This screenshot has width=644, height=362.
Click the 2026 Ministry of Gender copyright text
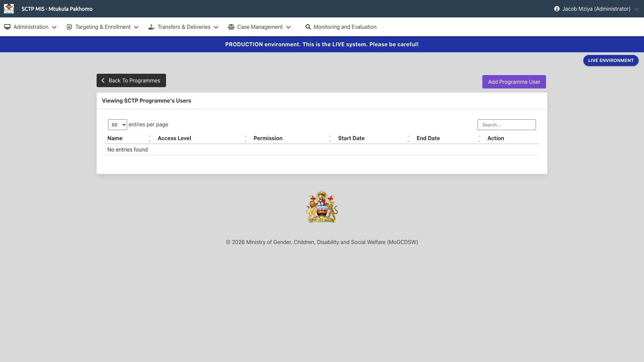tap(322, 242)
